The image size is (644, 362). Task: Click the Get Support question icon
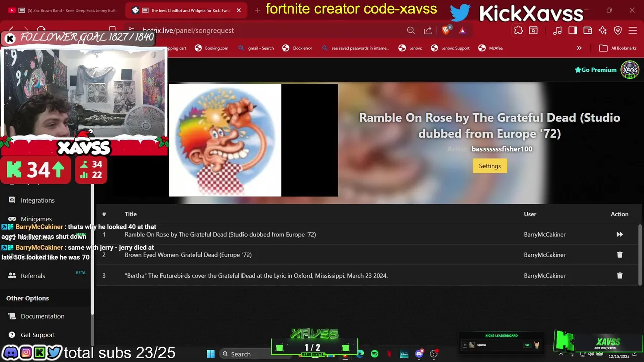click(x=12, y=335)
